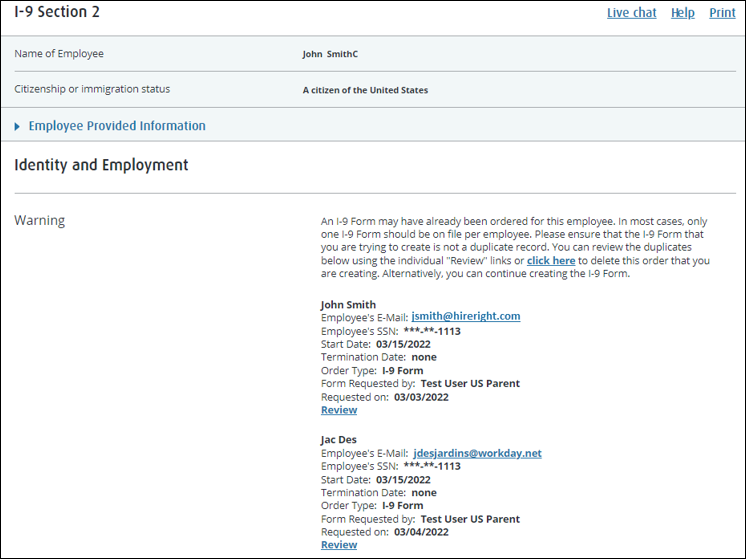
Task: Print the I-9 Section 2 page
Action: [x=722, y=13]
